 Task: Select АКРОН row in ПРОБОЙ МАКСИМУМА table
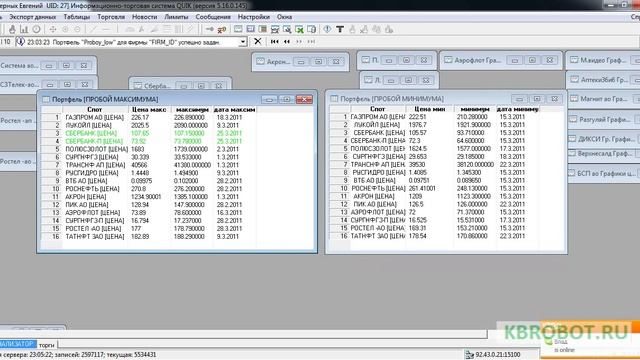point(149,197)
